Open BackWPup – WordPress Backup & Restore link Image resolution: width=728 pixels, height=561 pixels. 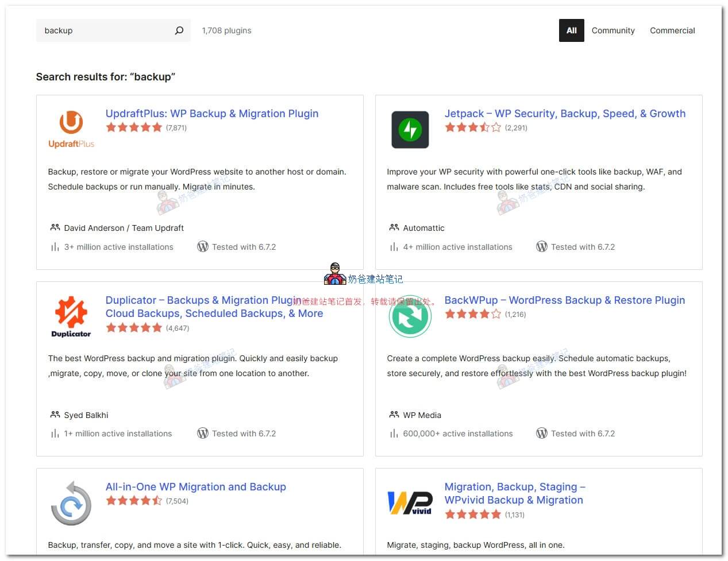pyautogui.click(x=564, y=300)
